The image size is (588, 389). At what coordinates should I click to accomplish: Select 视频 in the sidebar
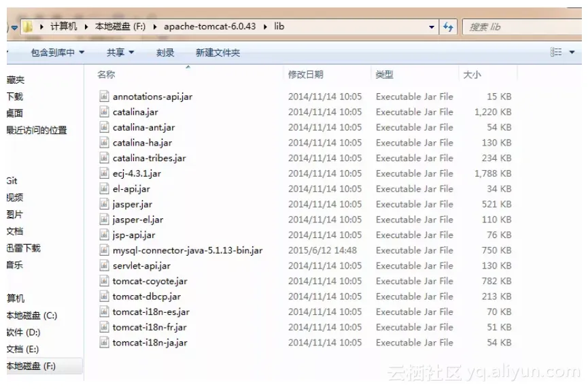[x=15, y=197]
